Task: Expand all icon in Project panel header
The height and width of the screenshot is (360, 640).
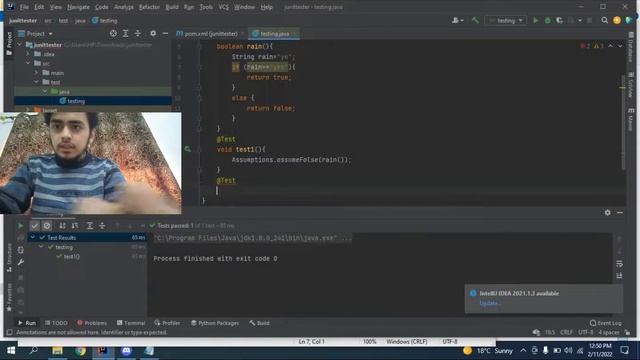Action: pyautogui.click(x=125, y=33)
